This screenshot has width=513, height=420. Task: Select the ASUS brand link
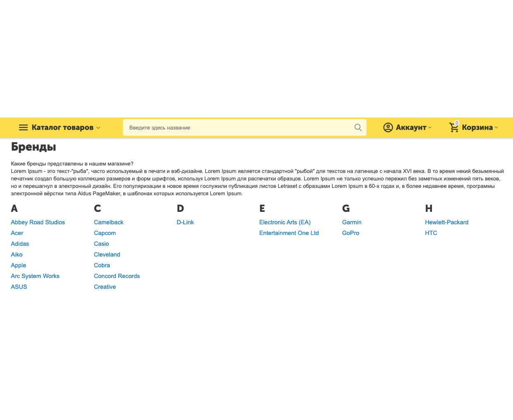tap(19, 287)
